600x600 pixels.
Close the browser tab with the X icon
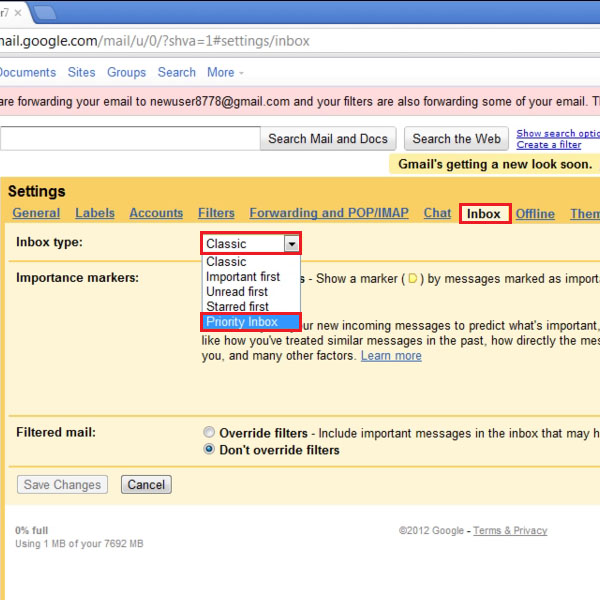point(18,13)
